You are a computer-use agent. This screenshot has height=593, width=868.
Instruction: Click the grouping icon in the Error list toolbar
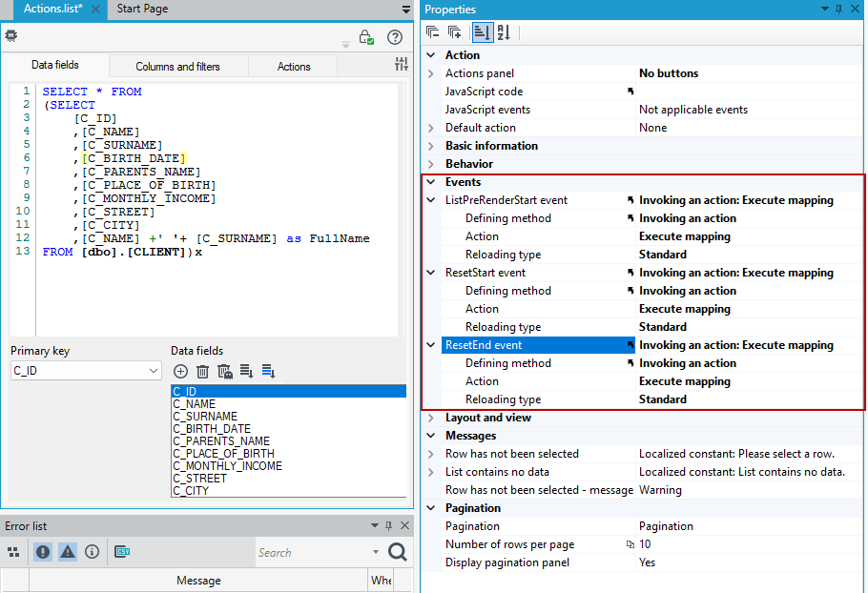13,552
